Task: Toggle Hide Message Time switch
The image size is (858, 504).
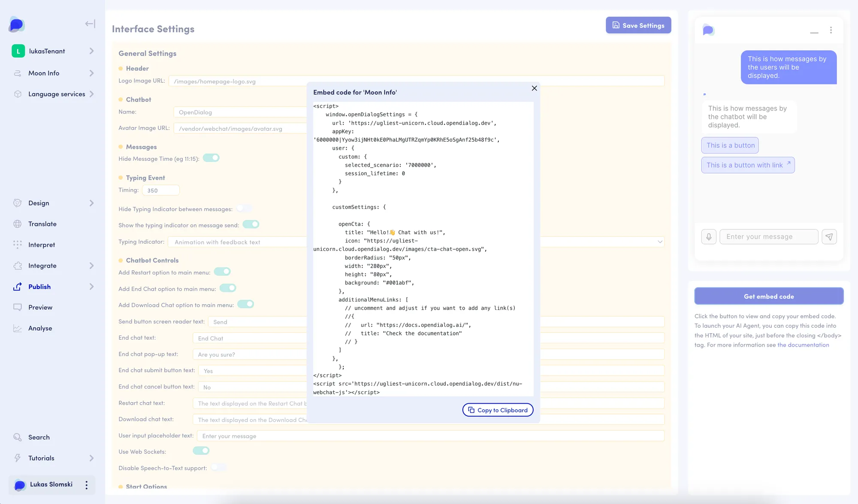Action: coord(211,158)
